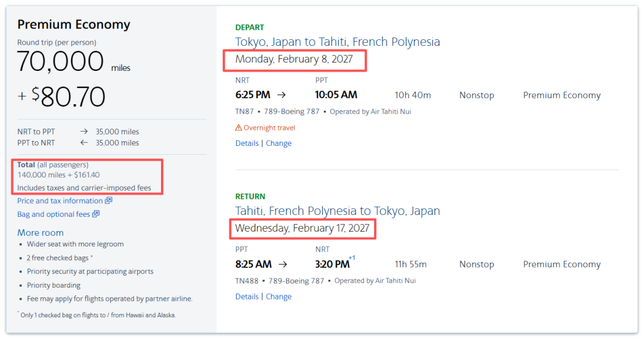Screen dimensions: 644x340
Task: Click the arrow icon after 8:25 AM departure
Action: click(x=283, y=264)
